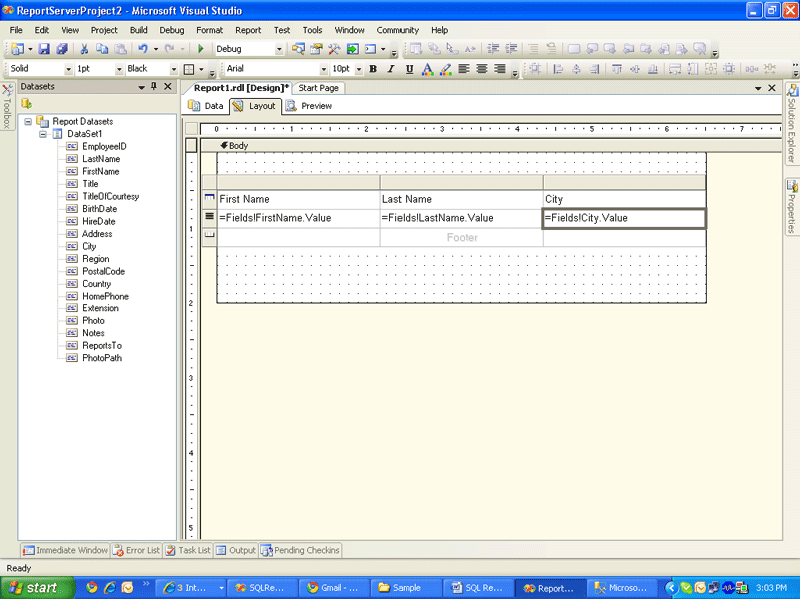The image size is (800, 599).
Task: Click the Cut scissors icon
Action: (85, 48)
